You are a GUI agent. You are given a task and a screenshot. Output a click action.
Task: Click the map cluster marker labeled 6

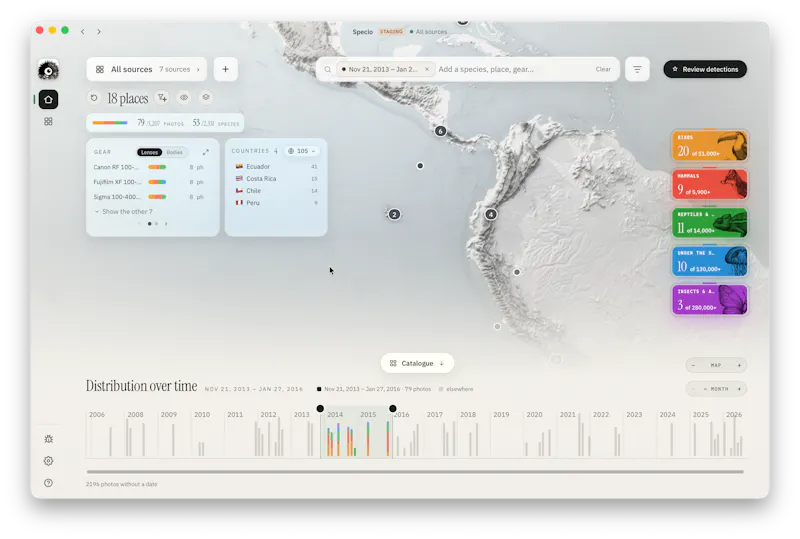440,131
